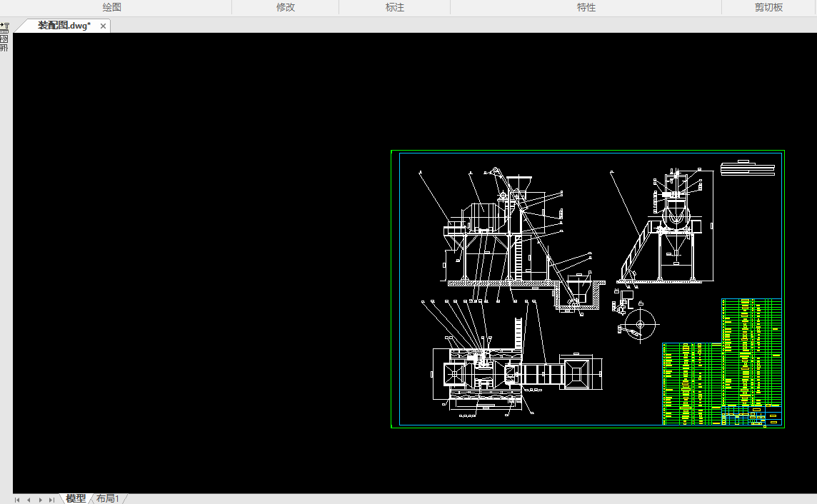Click the circular detail view in drawing

point(640,324)
